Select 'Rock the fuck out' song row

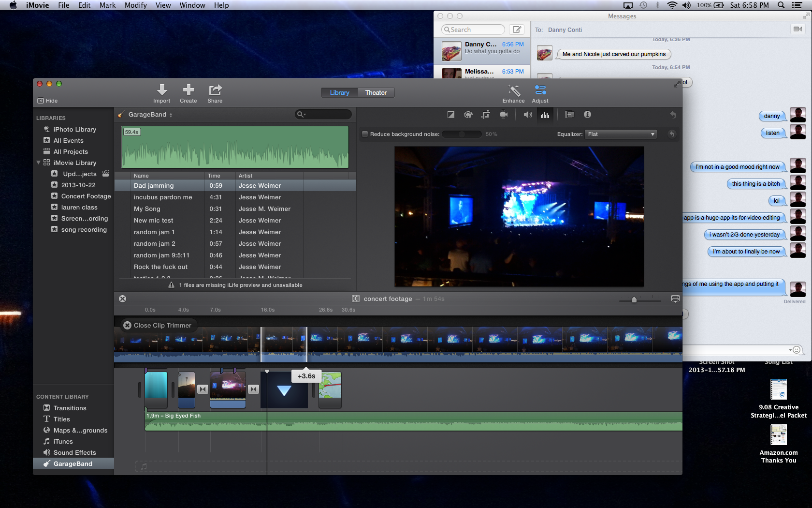pyautogui.click(x=235, y=267)
